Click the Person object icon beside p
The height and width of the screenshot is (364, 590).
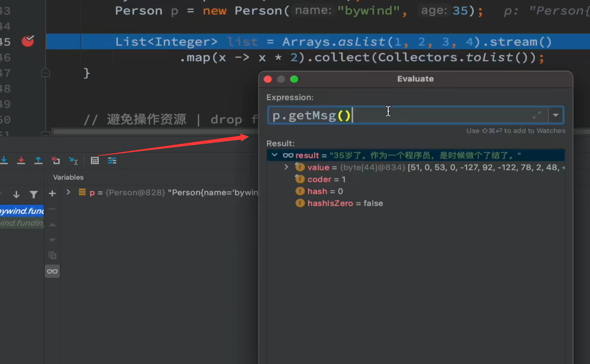coord(82,192)
